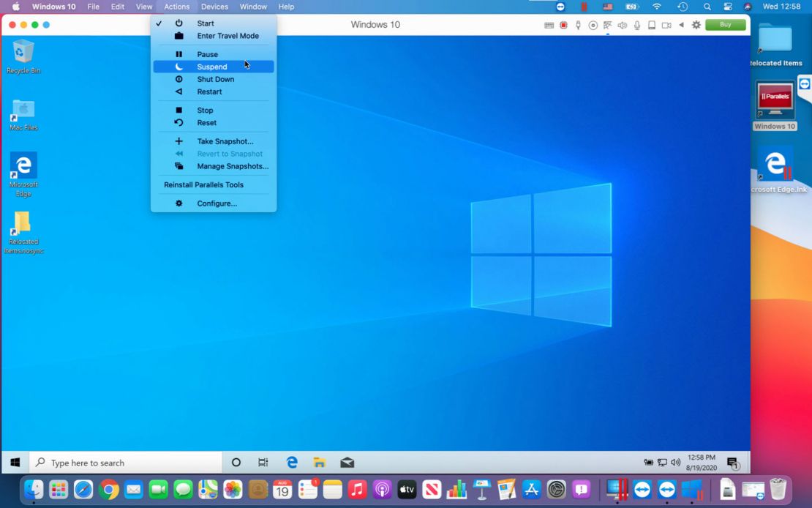Choose Take Snapshot from the Actions menu
Screen dimensions: 812x508
point(225,141)
